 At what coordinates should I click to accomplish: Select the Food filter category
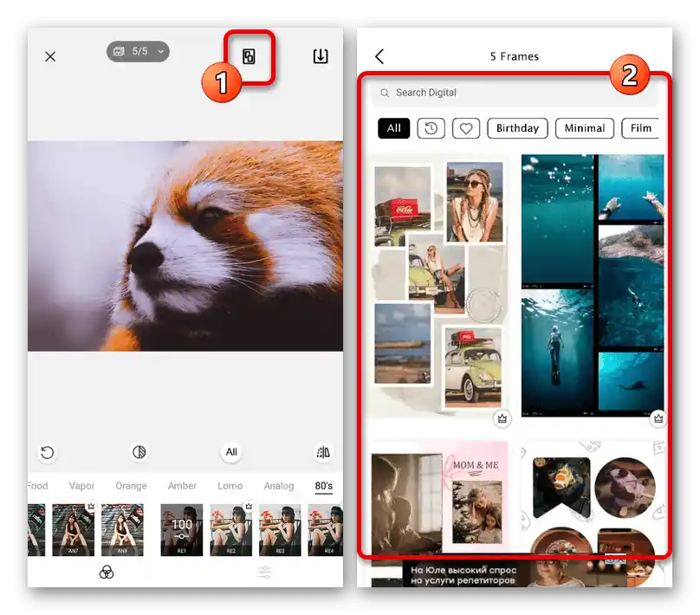pyautogui.click(x=37, y=486)
